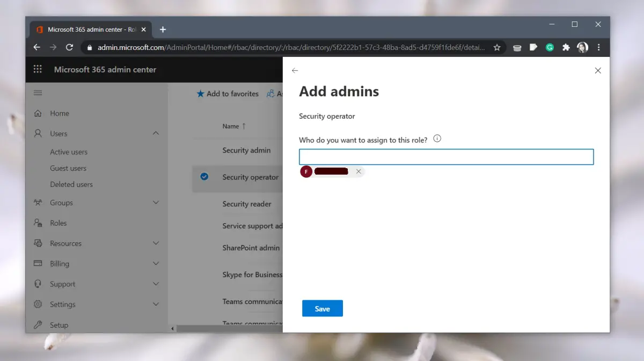Expand the Billing section chevron
This screenshot has width=644, height=361.
tap(156, 263)
